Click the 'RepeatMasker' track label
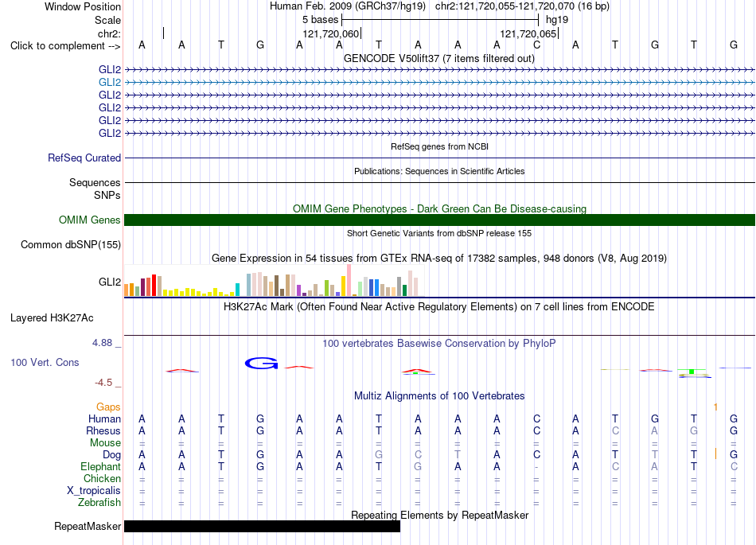This screenshot has height=545, width=756. [88, 527]
